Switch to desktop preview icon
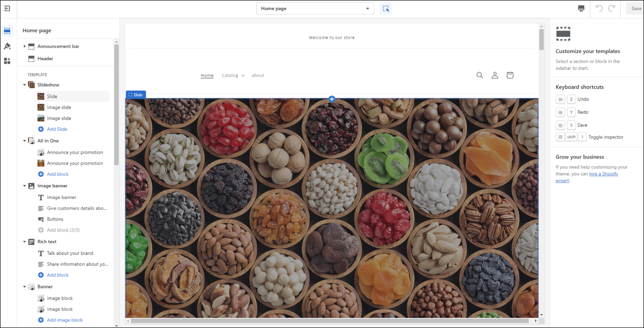This screenshot has width=644, height=328. point(581,9)
